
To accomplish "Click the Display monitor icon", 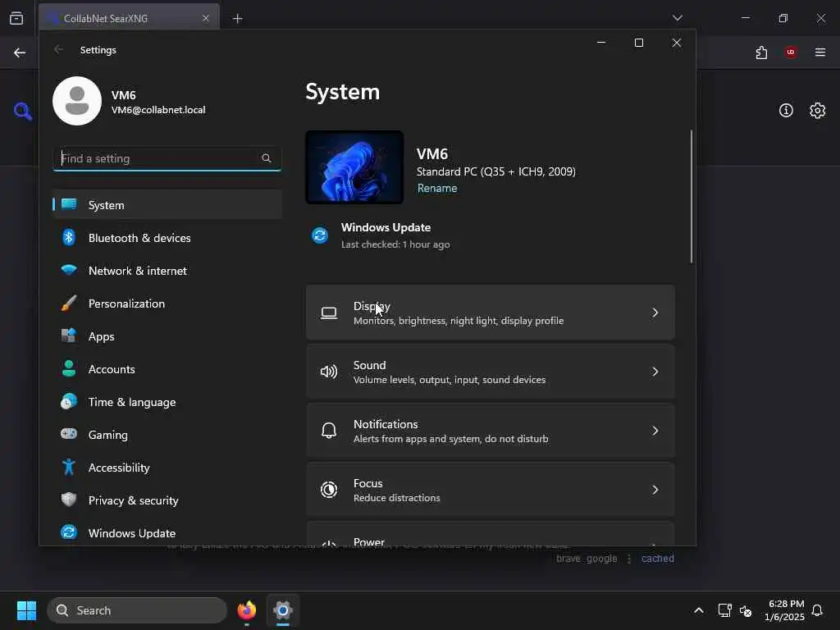I will 329,313.
